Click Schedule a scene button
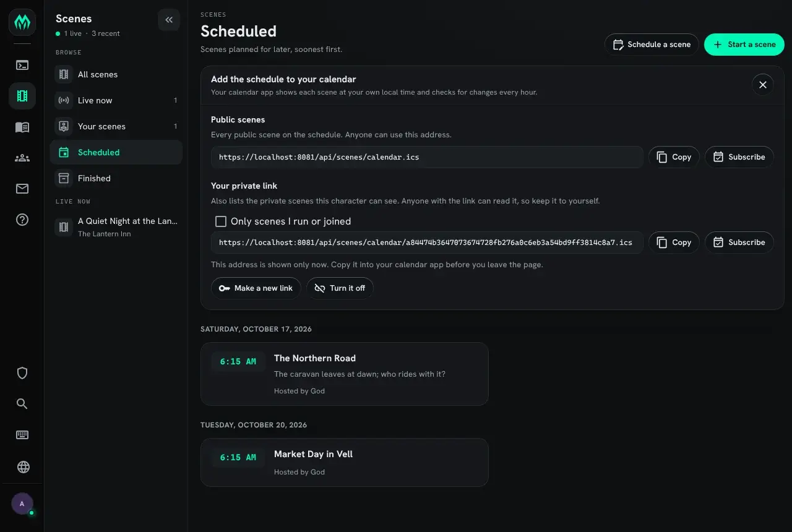This screenshot has width=792, height=532. click(x=652, y=45)
